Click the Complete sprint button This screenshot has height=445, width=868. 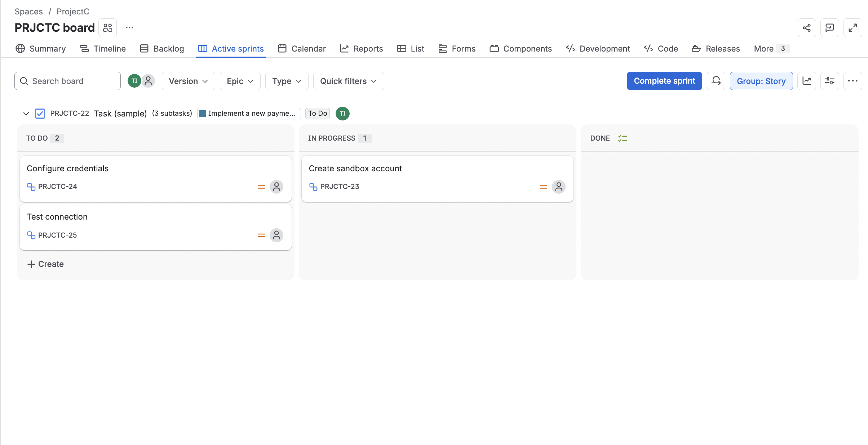(664, 81)
